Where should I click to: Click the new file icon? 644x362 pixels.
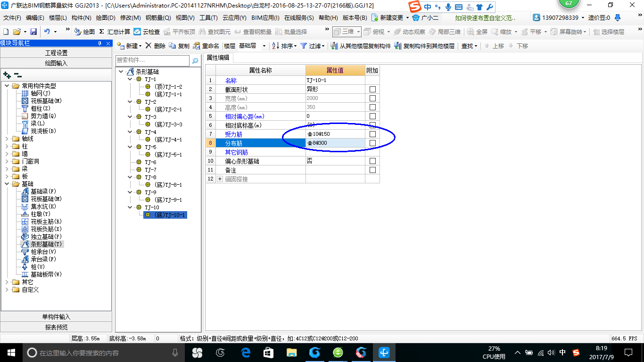(x=6, y=32)
